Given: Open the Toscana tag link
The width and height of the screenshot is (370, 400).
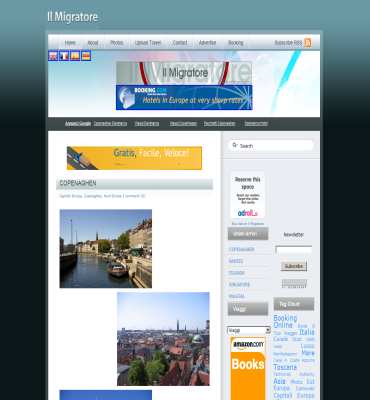Looking at the screenshot, I should click(x=285, y=367).
